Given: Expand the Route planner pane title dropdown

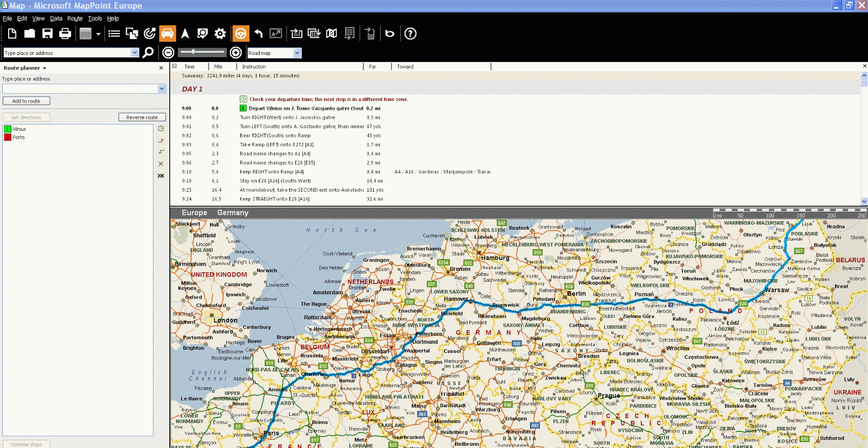Looking at the screenshot, I should coord(44,68).
